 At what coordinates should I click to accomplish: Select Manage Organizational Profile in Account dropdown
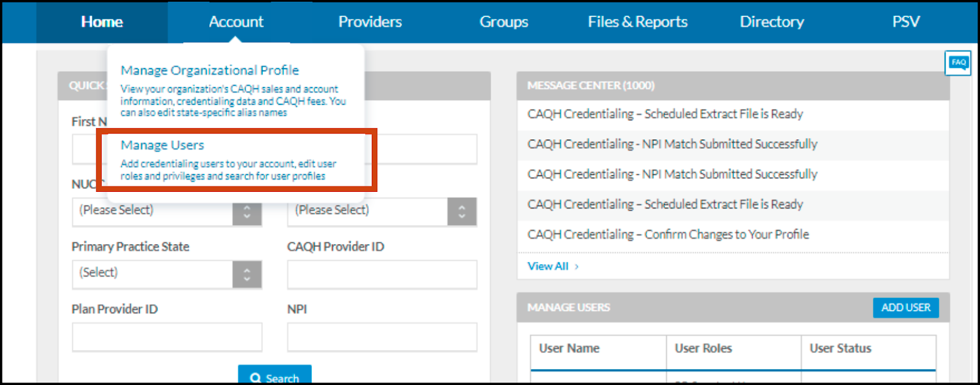[x=209, y=71]
